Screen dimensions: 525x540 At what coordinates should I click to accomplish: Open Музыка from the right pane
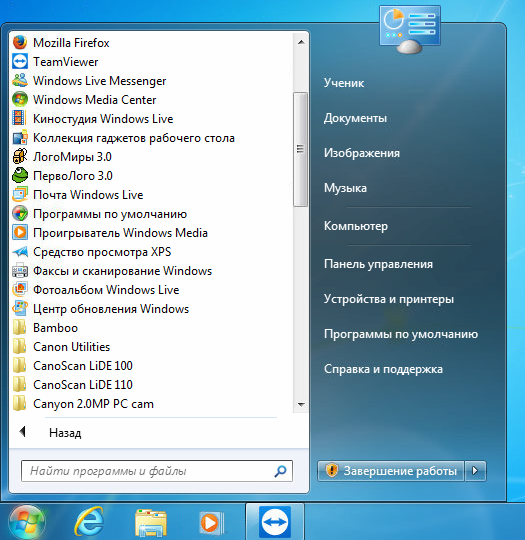click(x=345, y=188)
